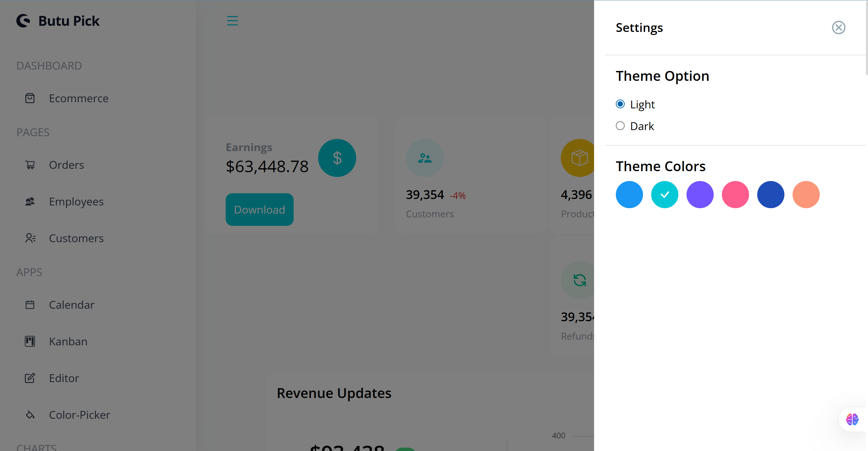Pick the pink theme color swatch
The height and width of the screenshot is (451, 868).
click(x=735, y=195)
